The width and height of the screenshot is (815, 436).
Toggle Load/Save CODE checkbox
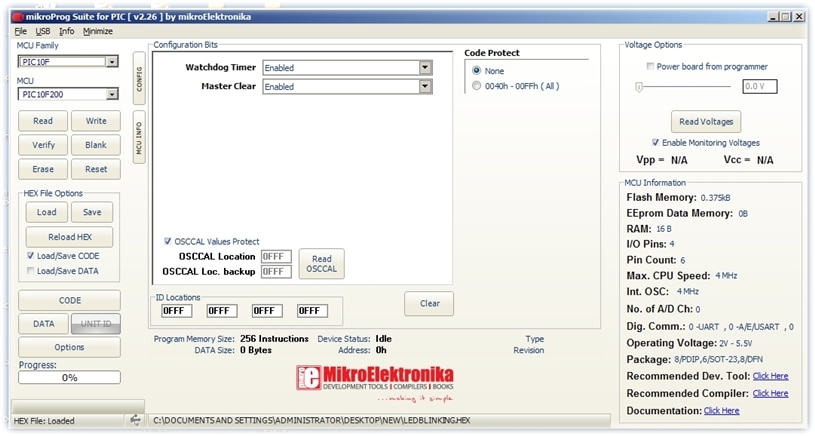[x=31, y=256]
